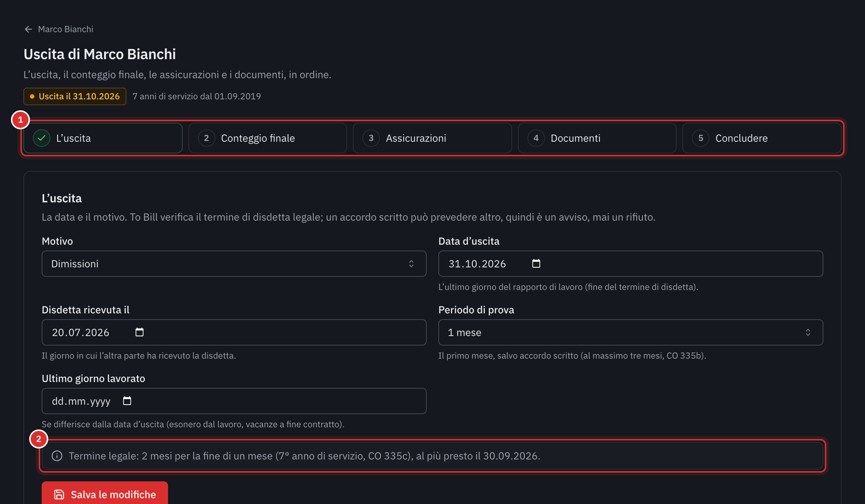Open calendar picker for Data d'uscita
The width and height of the screenshot is (865, 504).
536,263
